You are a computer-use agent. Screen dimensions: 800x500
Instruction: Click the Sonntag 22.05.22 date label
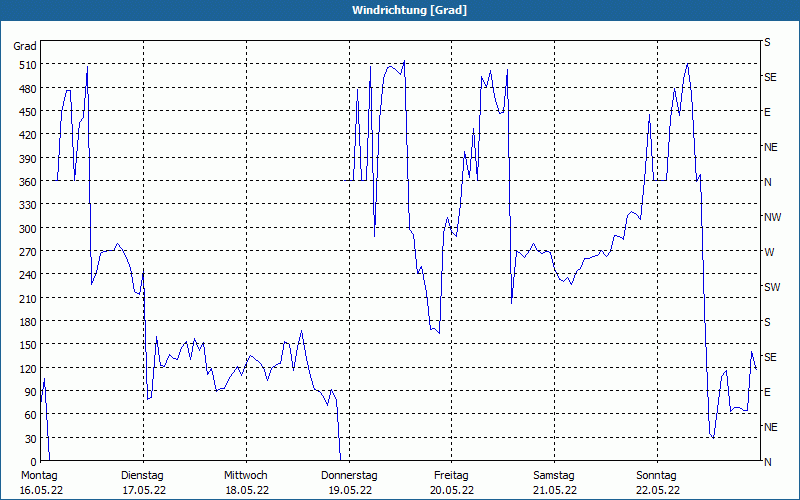point(657,482)
